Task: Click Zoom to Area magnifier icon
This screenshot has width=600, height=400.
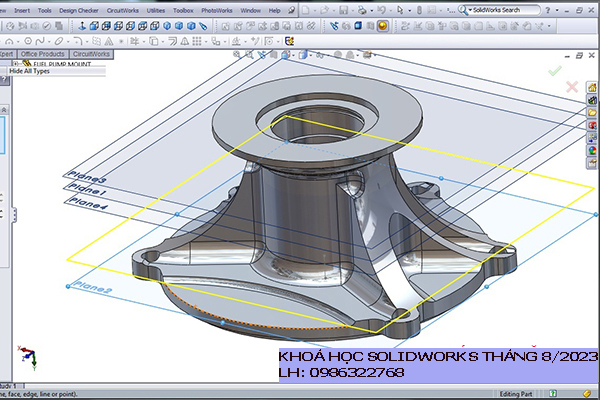Action: coord(249,55)
